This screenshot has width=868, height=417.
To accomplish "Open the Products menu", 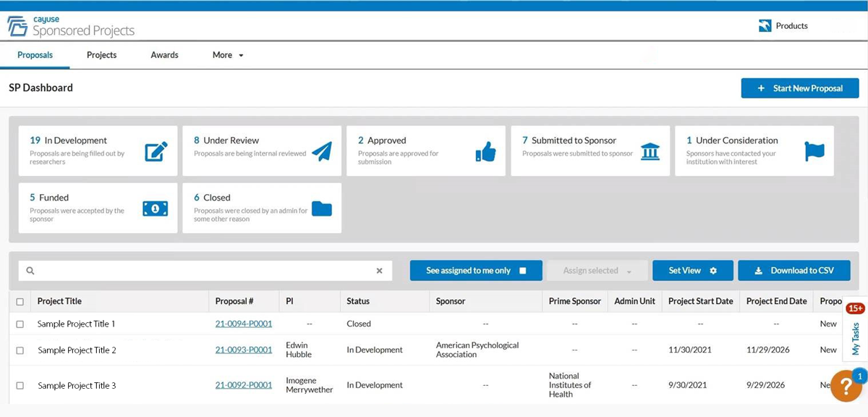I will pyautogui.click(x=783, y=26).
